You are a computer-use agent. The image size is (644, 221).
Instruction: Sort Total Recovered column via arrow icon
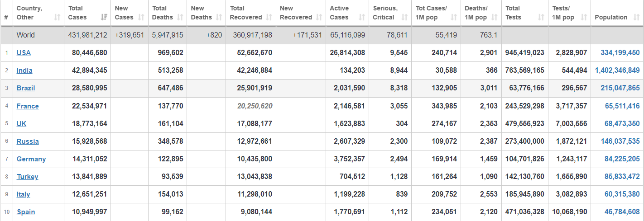[269, 17]
